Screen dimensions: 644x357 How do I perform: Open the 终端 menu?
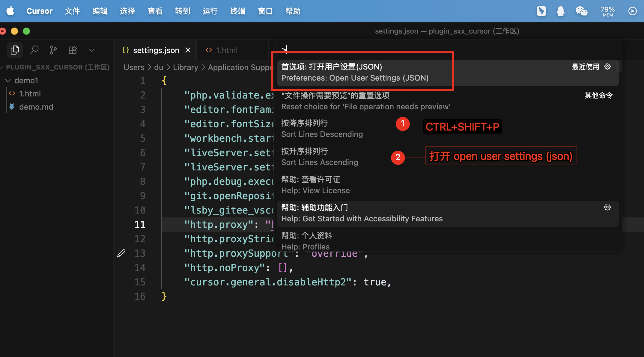point(238,11)
